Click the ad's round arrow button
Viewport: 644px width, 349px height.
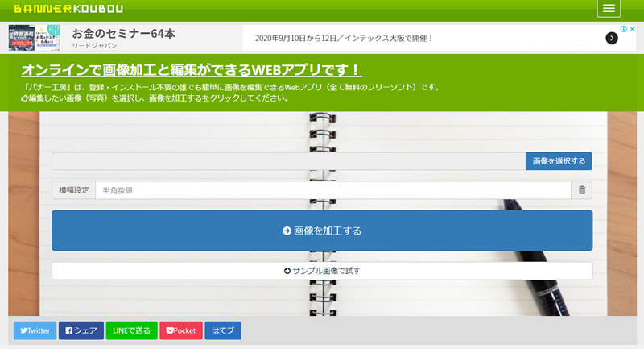coord(612,38)
